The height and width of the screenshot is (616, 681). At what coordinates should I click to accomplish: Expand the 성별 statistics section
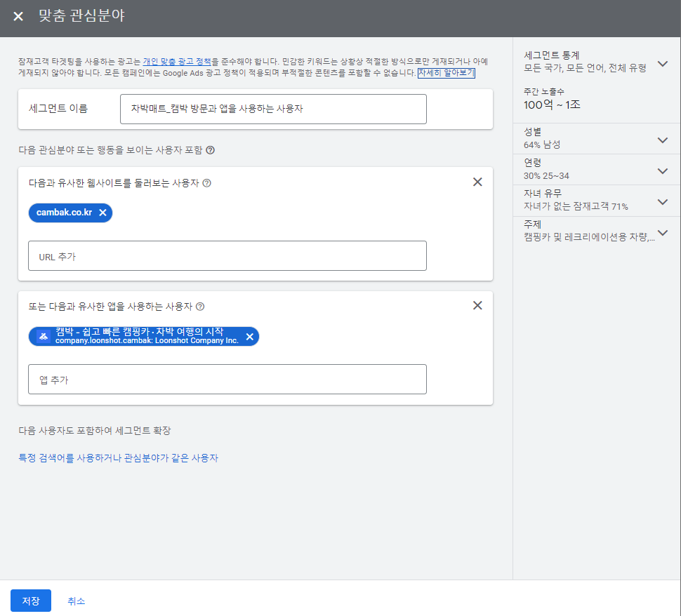(x=662, y=140)
